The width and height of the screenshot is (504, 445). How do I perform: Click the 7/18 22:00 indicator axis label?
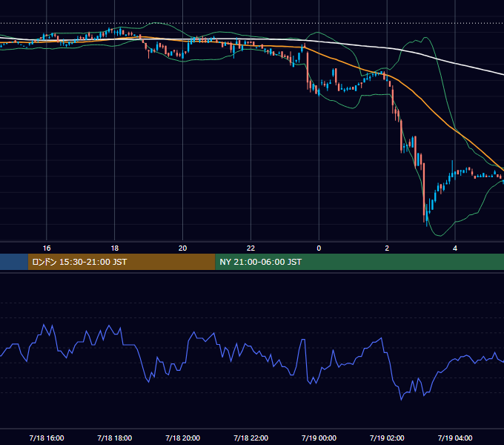(x=251, y=438)
